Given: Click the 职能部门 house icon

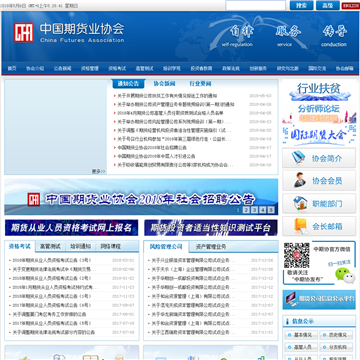Looking at the screenshot, I should pyautogui.click(x=300, y=203).
